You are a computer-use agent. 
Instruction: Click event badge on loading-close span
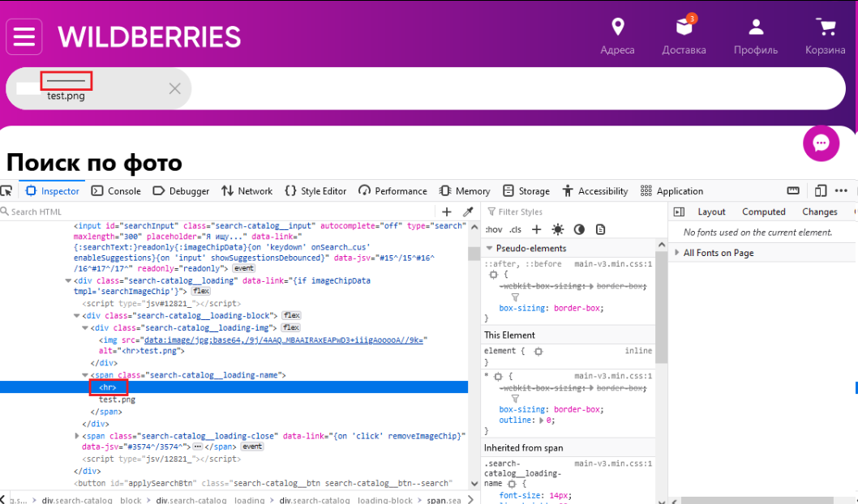pyautogui.click(x=252, y=446)
